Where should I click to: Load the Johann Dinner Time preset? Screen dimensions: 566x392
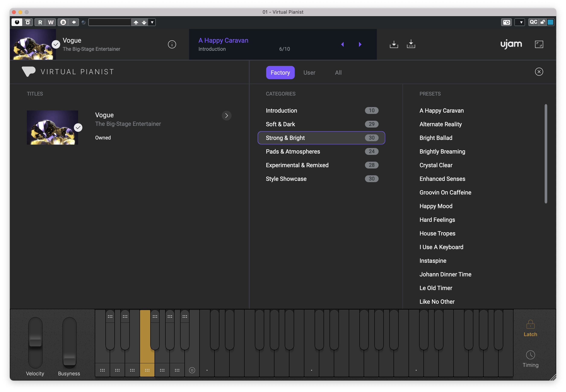(445, 274)
